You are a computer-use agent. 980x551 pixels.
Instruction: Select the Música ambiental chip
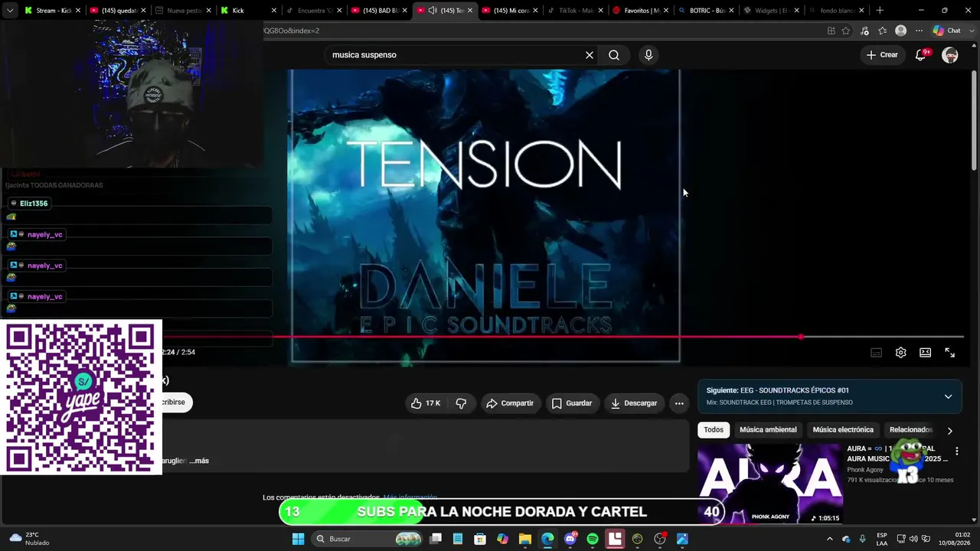tap(768, 430)
